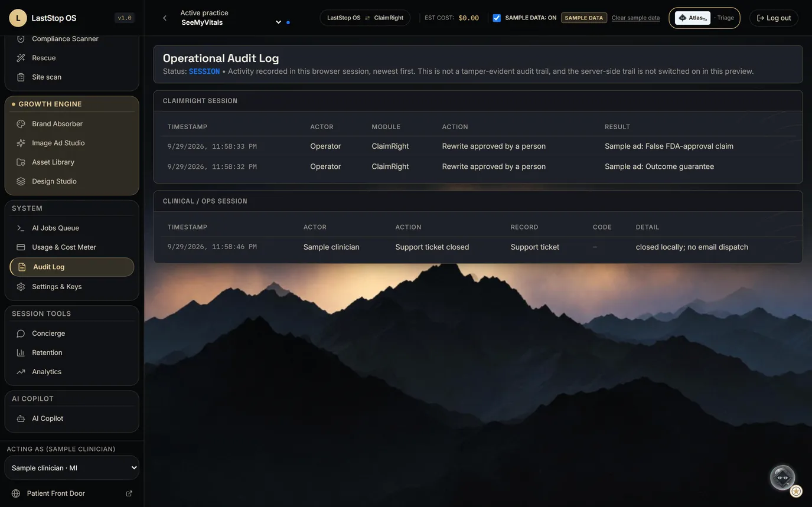Screen dimensions: 812x507
Task: Click the Site scan clipboard icon
Action: click(x=21, y=77)
